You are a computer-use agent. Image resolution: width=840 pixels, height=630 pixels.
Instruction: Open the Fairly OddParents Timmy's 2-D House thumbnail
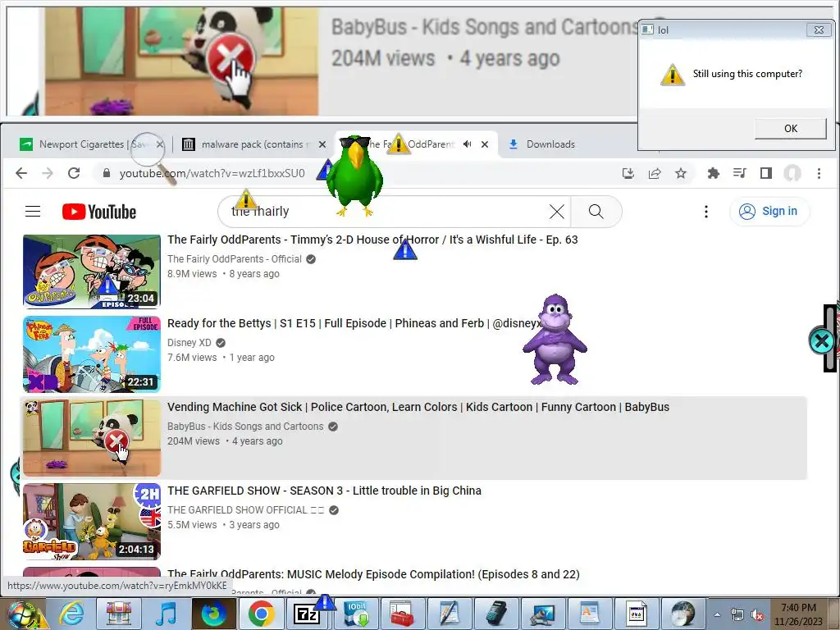pos(92,272)
